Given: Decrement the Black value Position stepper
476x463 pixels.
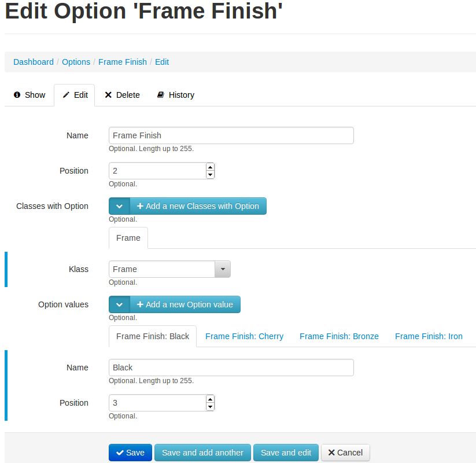Looking at the screenshot, I should [210, 406].
